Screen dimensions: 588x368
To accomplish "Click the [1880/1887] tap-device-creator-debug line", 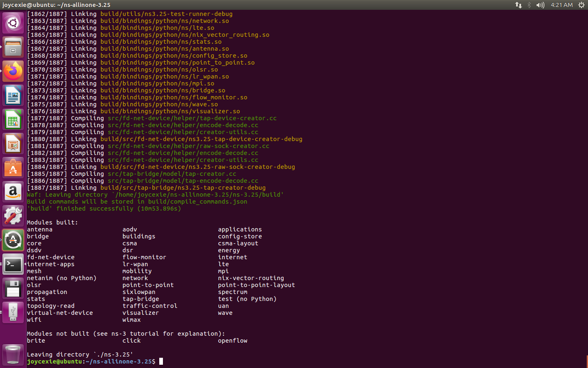I will pyautogui.click(x=165, y=139).
